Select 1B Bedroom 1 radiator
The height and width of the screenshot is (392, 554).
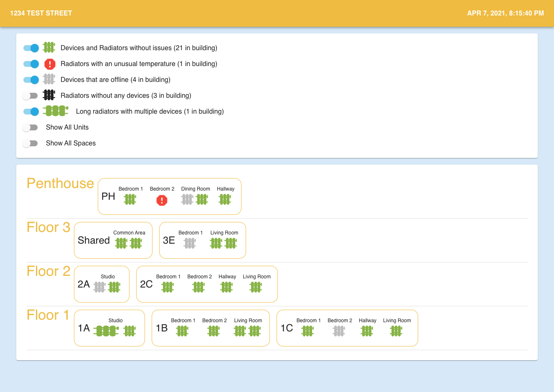[182, 331]
